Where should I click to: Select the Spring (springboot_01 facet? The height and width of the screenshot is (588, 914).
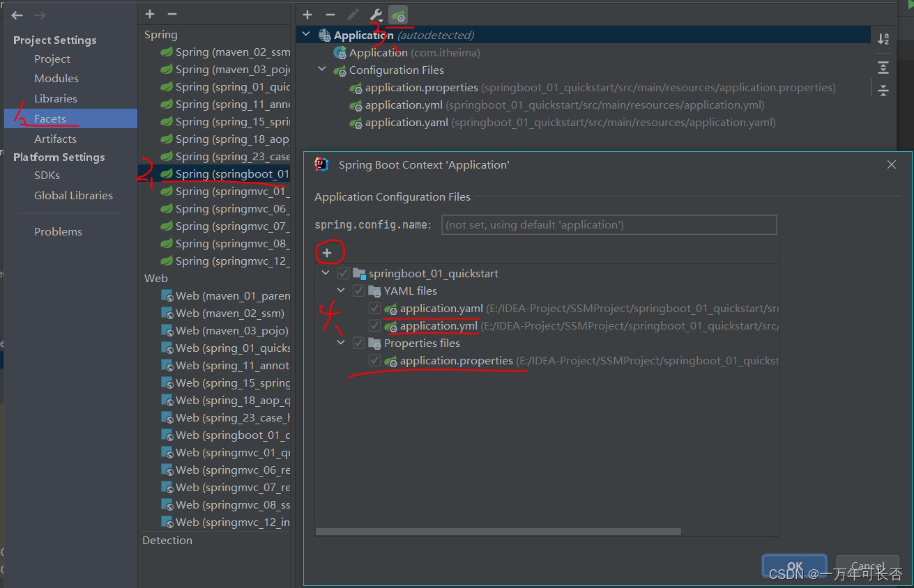pyautogui.click(x=214, y=174)
